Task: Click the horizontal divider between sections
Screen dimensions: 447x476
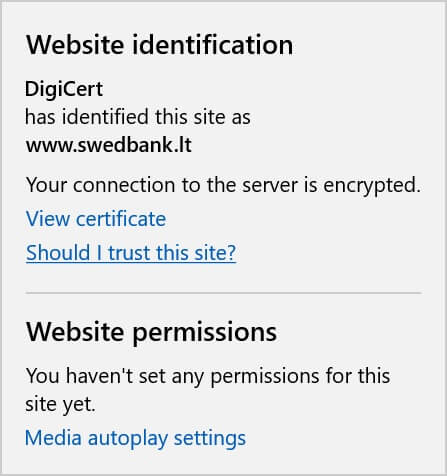Action: coord(223,293)
